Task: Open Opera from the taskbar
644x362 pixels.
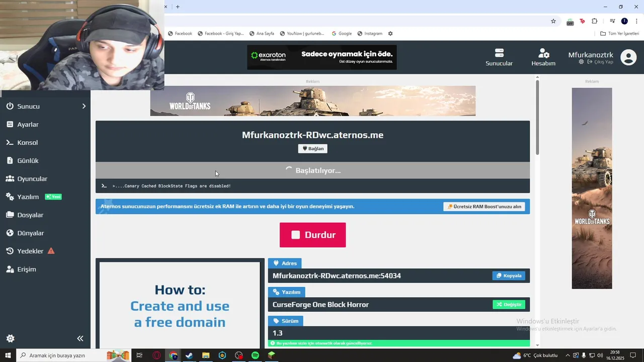Action: coord(156,355)
